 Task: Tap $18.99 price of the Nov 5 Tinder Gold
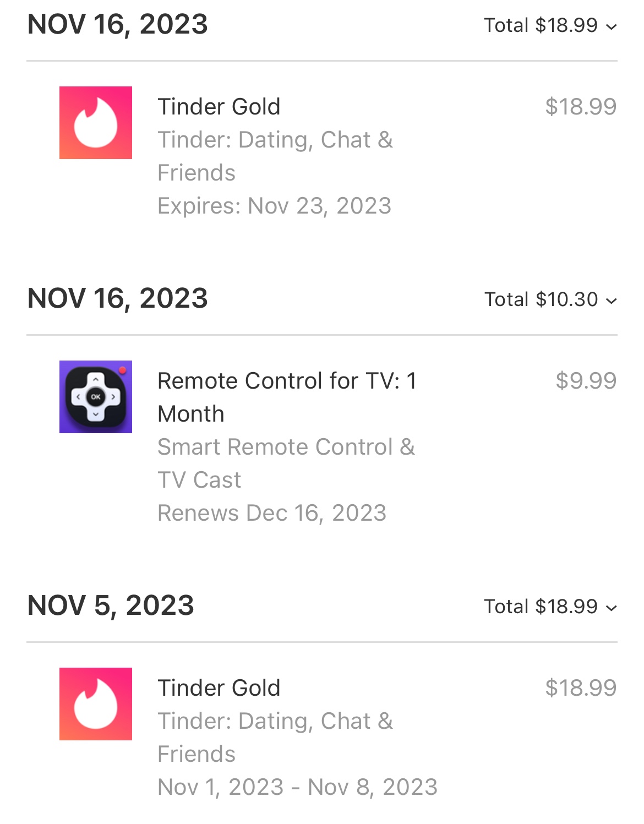coord(581,688)
